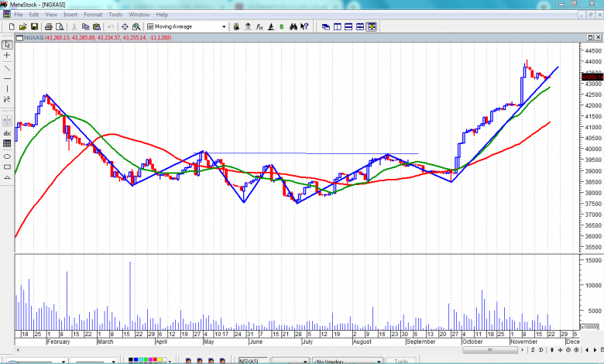Image resolution: width=604 pixels, height=364 pixels.
Task: Pick the red color swatch
Action: click(156, 361)
